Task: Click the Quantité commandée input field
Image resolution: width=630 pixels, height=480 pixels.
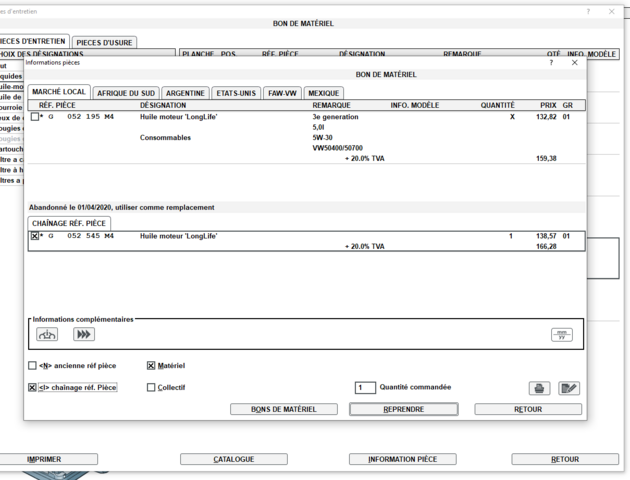Action: pos(365,388)
